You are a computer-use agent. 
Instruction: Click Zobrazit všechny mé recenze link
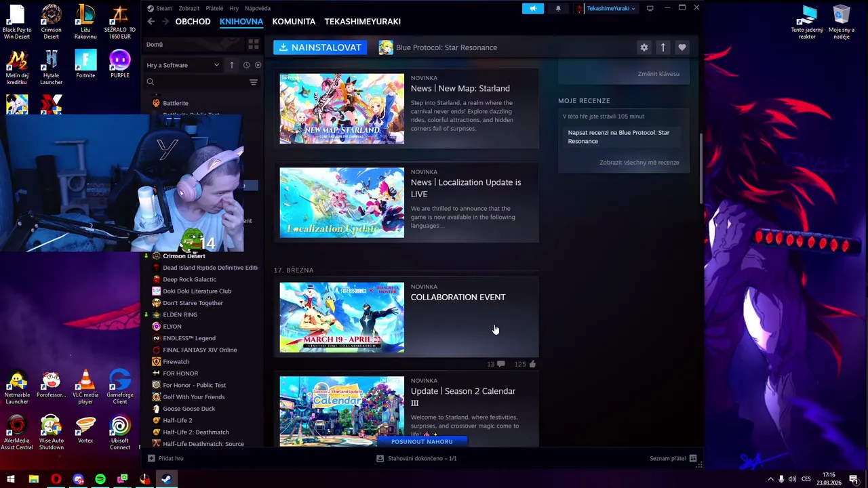point(639,163)
